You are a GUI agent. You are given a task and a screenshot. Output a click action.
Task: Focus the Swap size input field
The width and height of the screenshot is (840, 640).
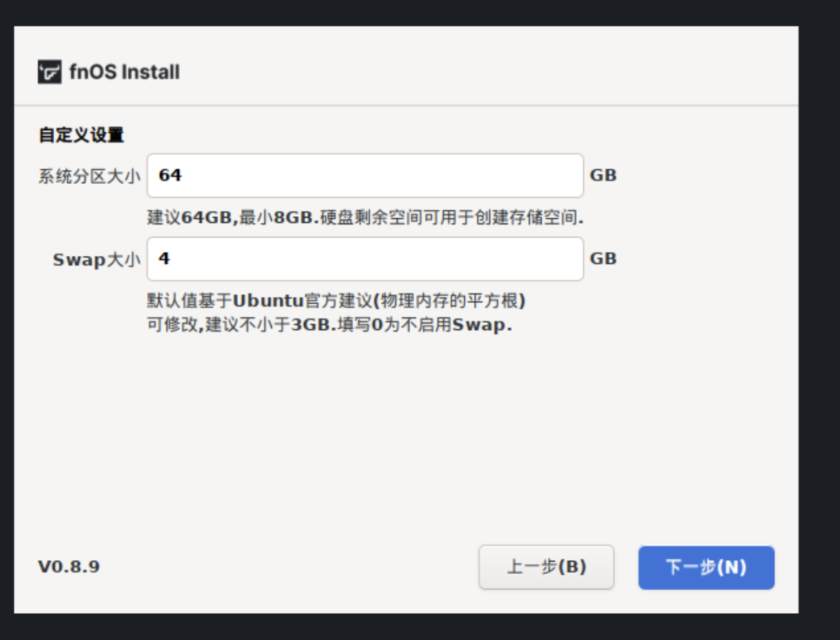365,259
